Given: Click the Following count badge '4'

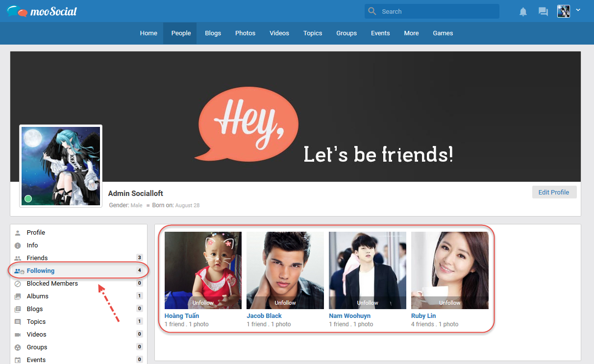Looking at the screenshot, I should (140, 271).
